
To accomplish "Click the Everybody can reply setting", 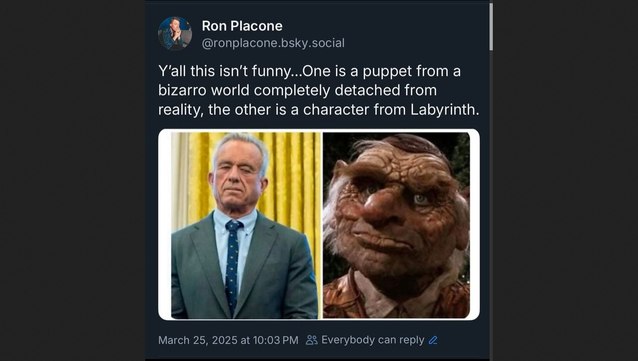I will click(x=372, y=340).
